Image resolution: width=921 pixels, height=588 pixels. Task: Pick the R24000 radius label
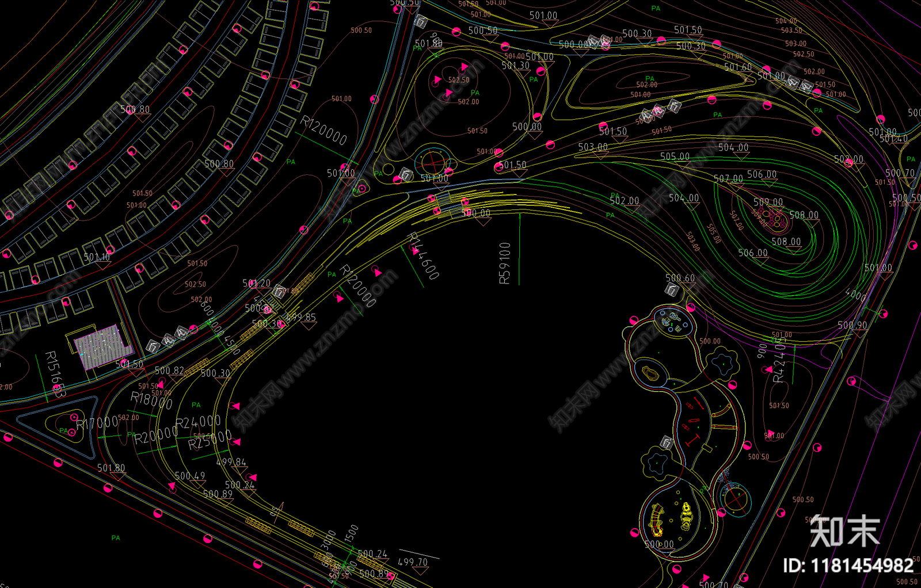pos(198,422)
